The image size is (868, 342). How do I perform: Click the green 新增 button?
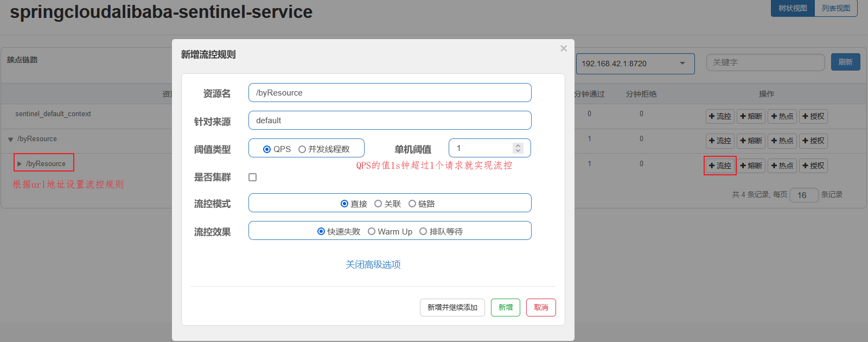coord(505,307)
